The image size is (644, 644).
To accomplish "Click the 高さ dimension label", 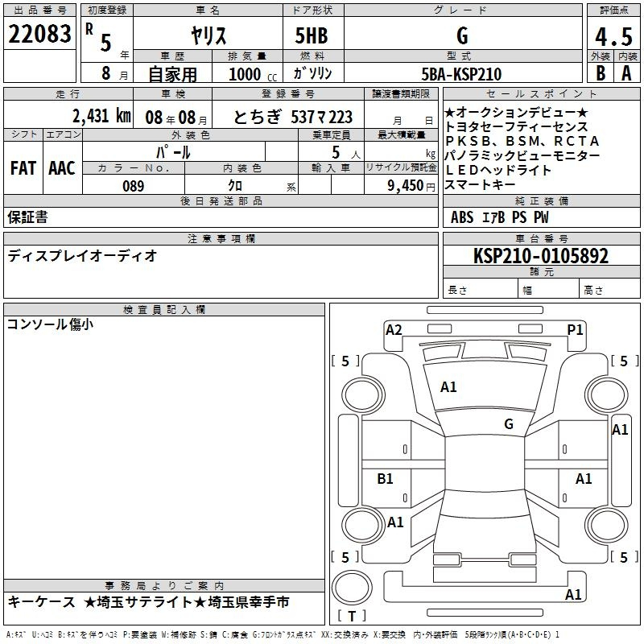I will click(x=593, y=290).
